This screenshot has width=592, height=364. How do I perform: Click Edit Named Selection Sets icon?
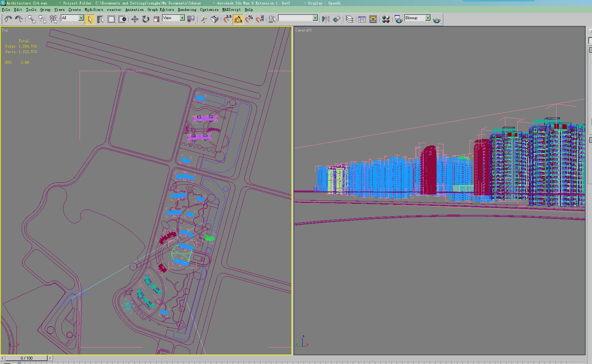[x=272, y=19]
